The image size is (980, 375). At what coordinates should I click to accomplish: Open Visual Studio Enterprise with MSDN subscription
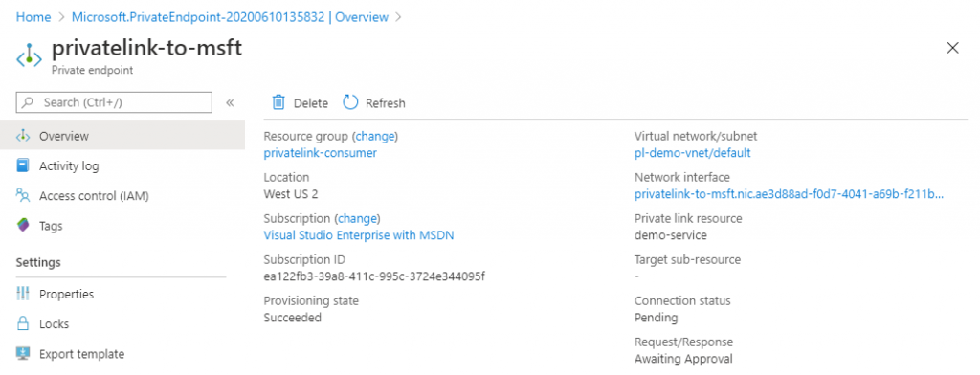(x=359, y=235)
